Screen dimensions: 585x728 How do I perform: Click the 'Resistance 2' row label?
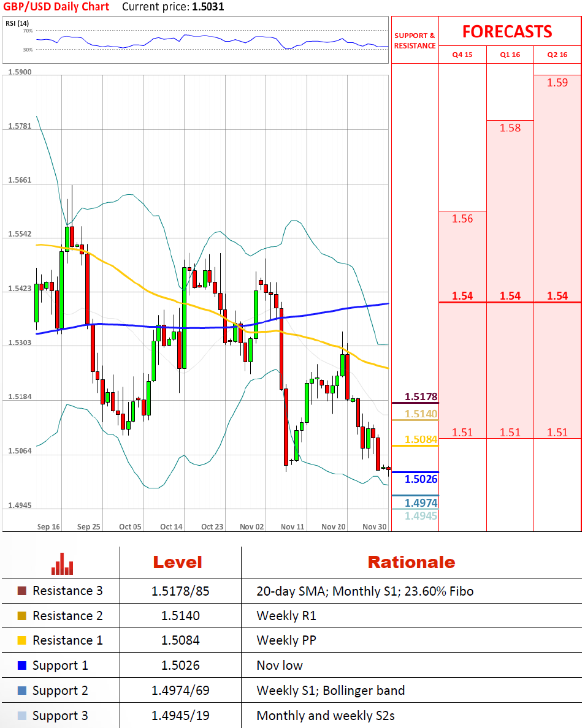pos(67,616)
